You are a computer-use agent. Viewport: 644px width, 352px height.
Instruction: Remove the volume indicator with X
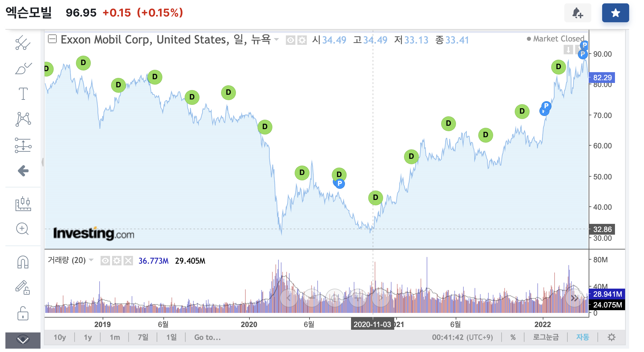click(128, 261)
